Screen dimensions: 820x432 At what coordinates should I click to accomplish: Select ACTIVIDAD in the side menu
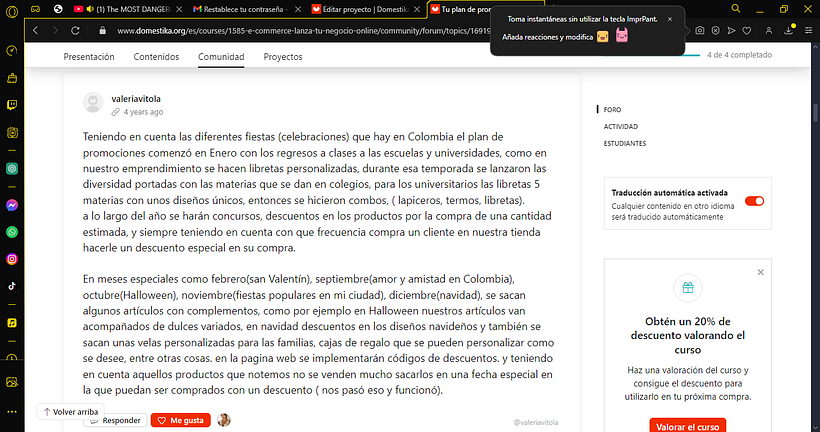pyautogui.click(x=621, y=127)
